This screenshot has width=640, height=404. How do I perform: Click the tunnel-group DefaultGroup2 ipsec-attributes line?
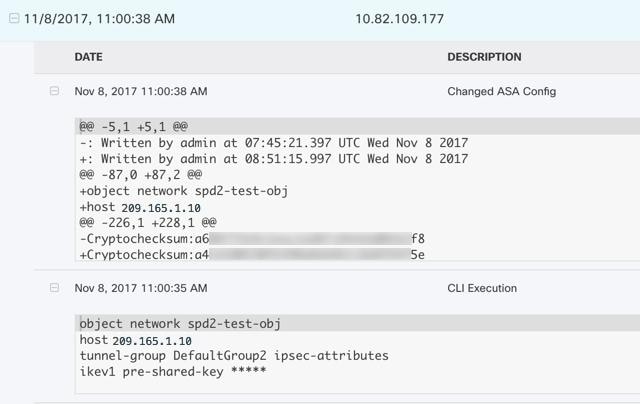[234, 356]
